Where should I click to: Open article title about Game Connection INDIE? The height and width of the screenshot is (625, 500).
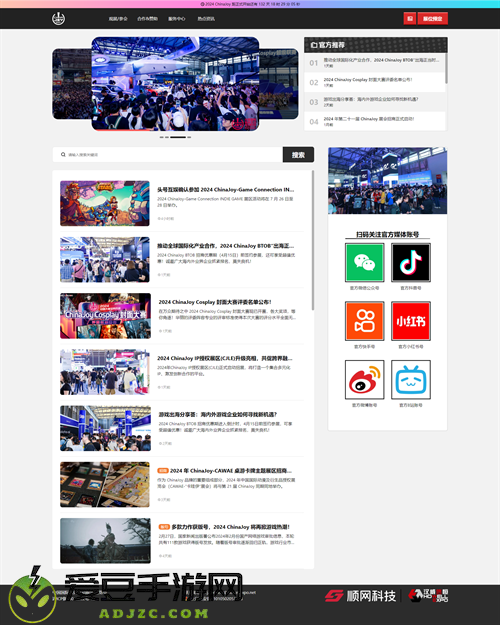[x=225, y=190]
